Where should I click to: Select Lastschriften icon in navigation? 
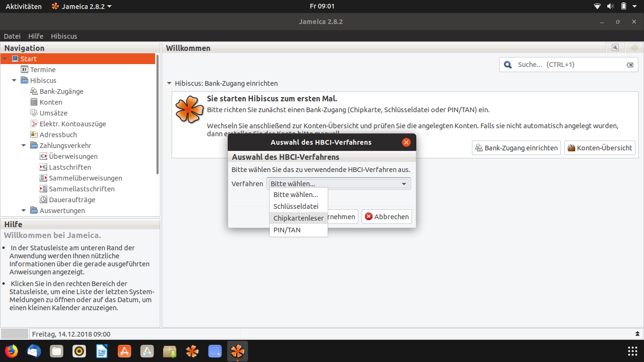[43, 167]
